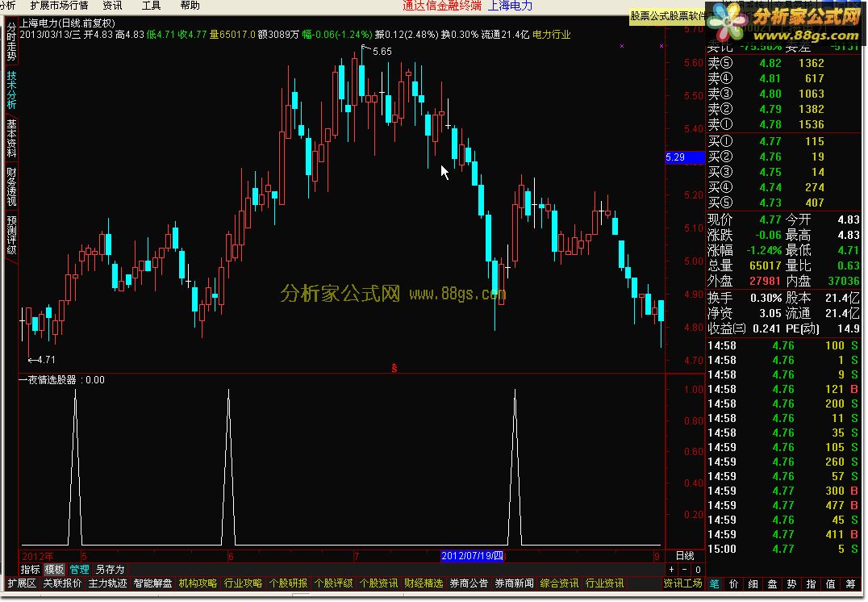Click the 总量 65017 value
The image size is (868, 602).
765,265
